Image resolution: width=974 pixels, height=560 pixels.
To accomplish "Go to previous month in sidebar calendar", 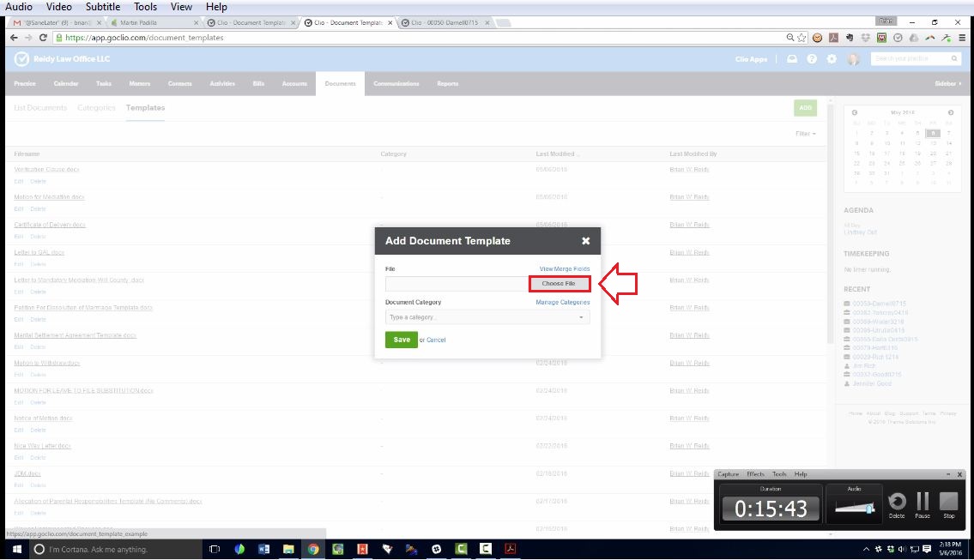I will coord(854,113).
